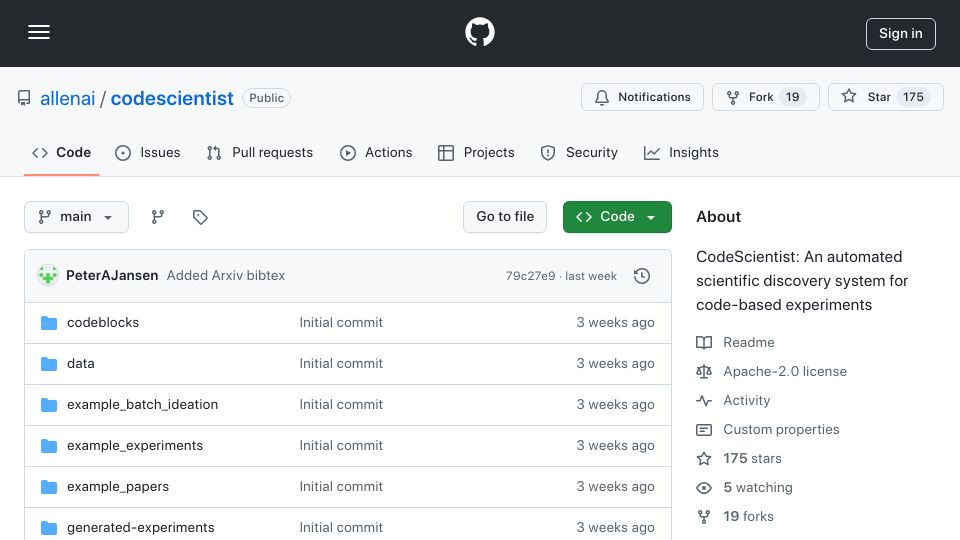View branches via the branch icon
The height and width of the screenshot is (540, 960).
click(x=158, y=217)
